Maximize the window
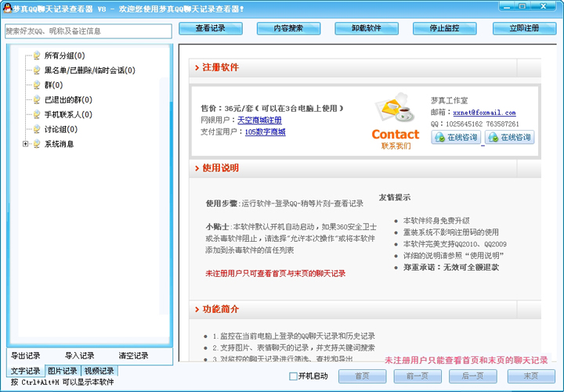The width and height of the screenshot is (564, 392). 522,6
